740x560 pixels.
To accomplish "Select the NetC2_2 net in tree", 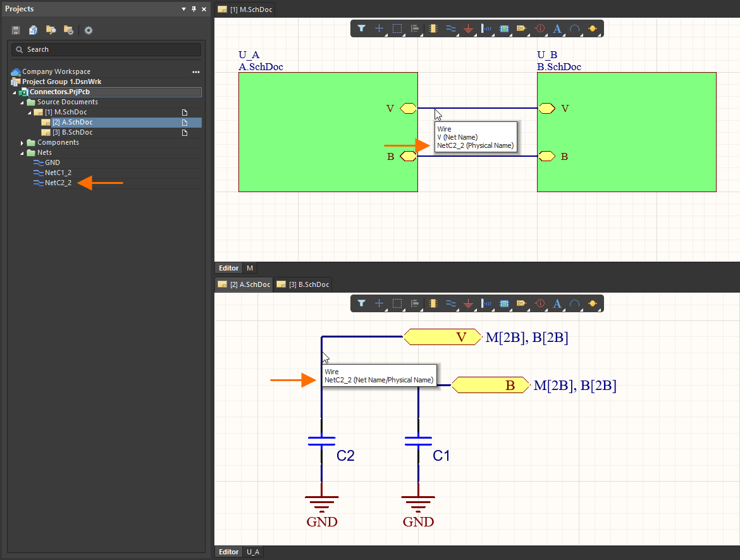I will click(58, 183).
